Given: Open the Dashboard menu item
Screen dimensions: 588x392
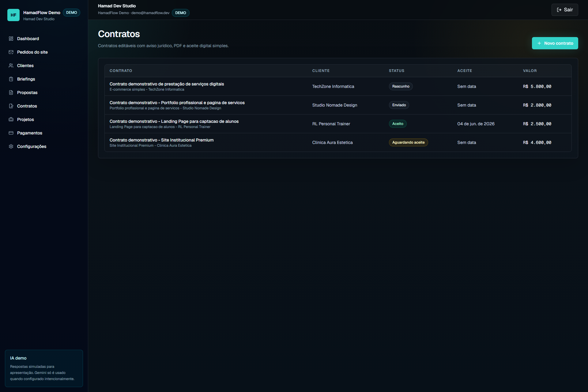Looking at the screenshot, I should [x=44, y=39].
